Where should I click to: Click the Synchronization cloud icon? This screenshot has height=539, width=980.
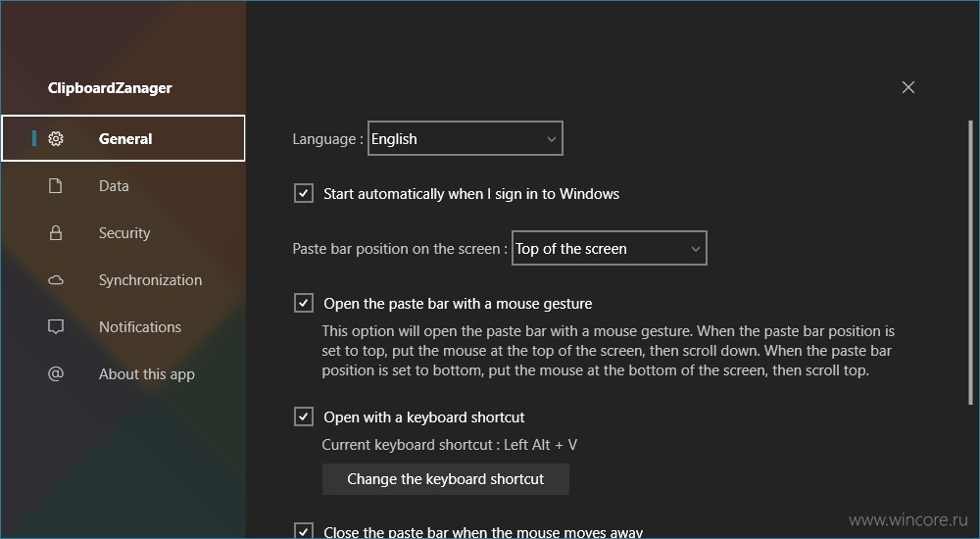56,280
